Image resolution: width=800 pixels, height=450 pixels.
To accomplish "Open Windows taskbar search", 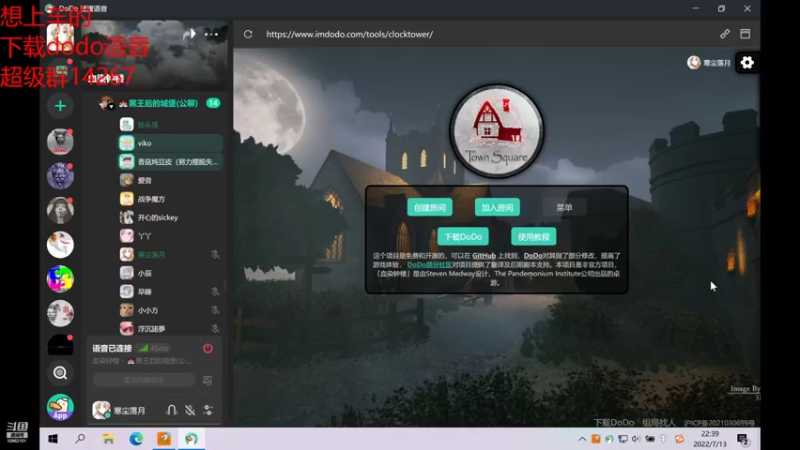I will click(x=80, y=439).
